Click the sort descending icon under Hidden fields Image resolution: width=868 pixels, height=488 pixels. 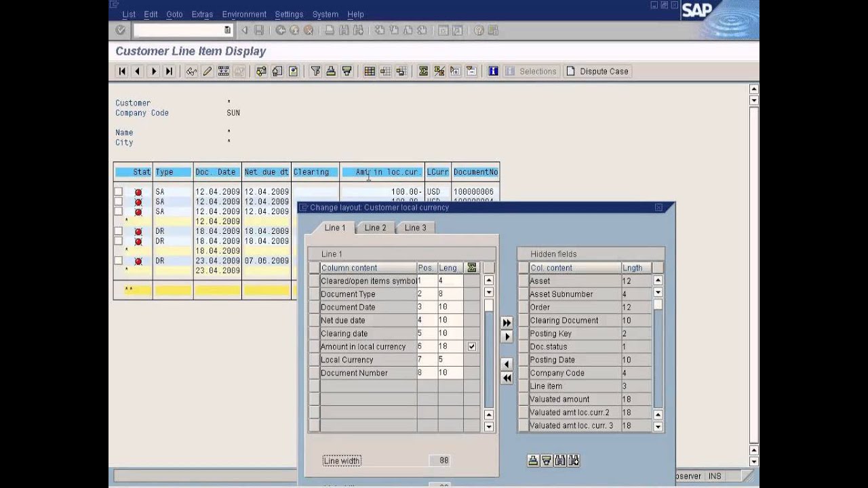pyautogui.click(x=547, y=461)
